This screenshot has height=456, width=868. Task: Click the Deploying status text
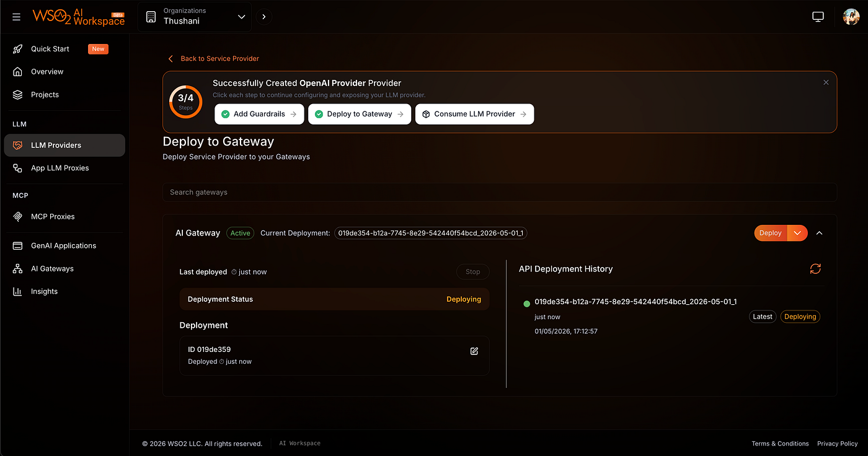464,299
